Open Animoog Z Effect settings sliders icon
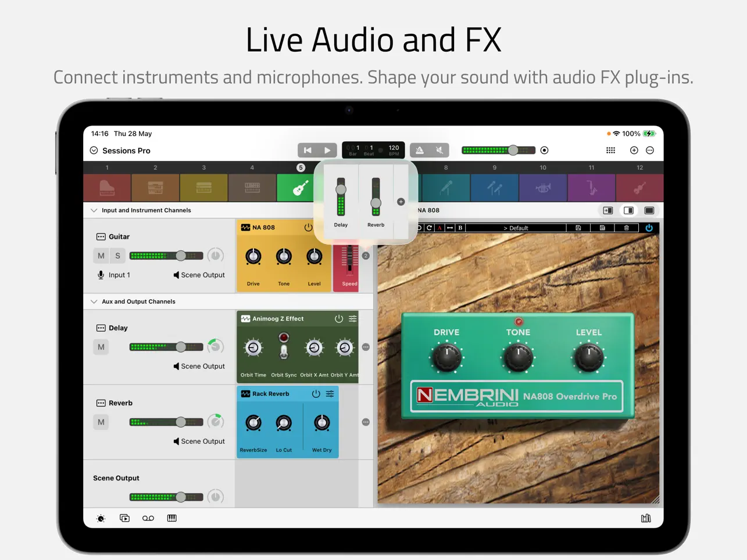The width and height of the screenshot is (747, 560). [353, 318]
